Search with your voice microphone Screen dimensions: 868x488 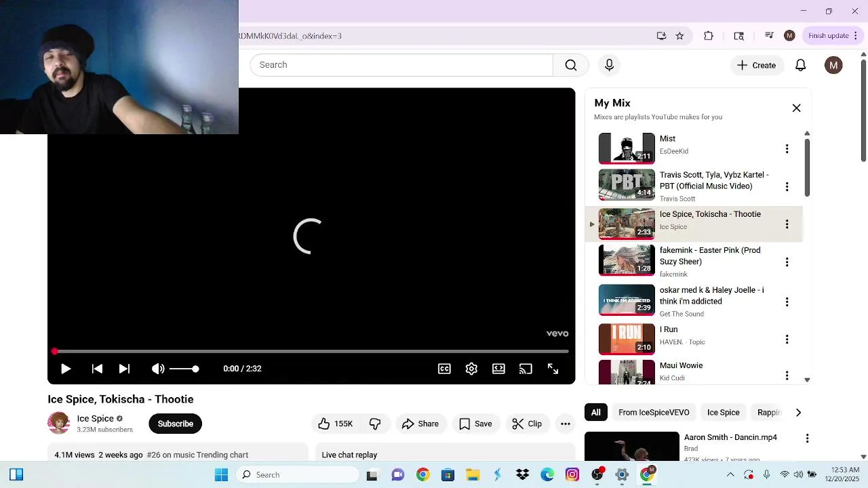[609, 65]
